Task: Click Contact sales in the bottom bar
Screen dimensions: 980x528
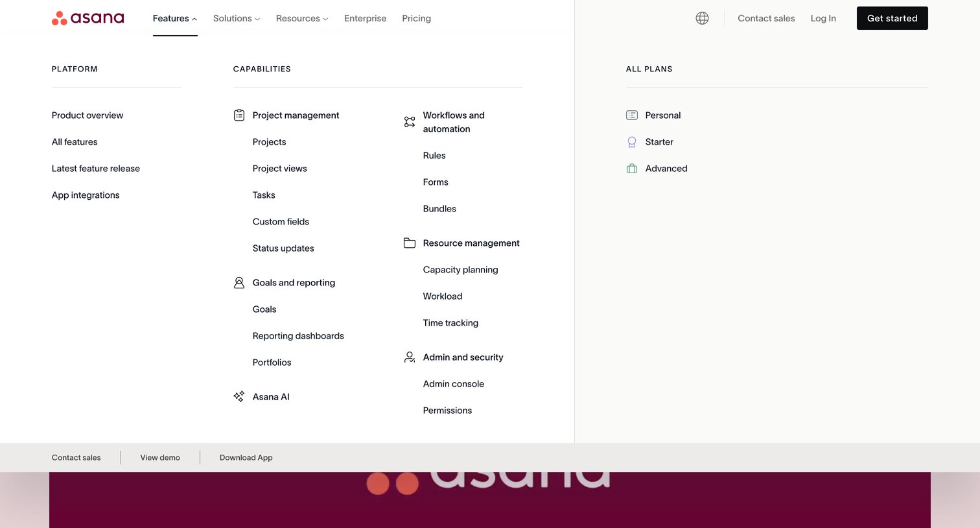Action: [x=76, y=458]
